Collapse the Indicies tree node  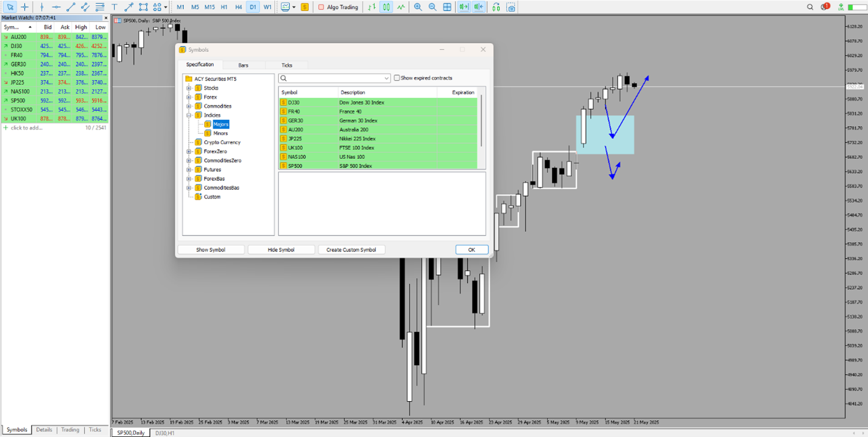pos(189,115)
